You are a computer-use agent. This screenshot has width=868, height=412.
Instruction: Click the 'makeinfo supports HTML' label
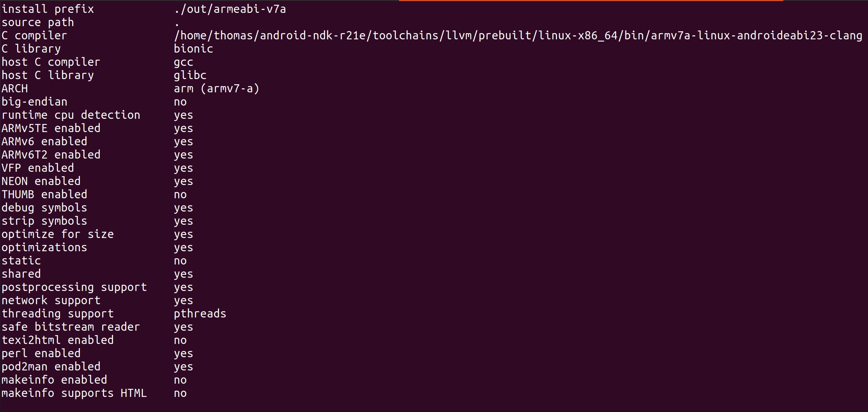(74, 393)
